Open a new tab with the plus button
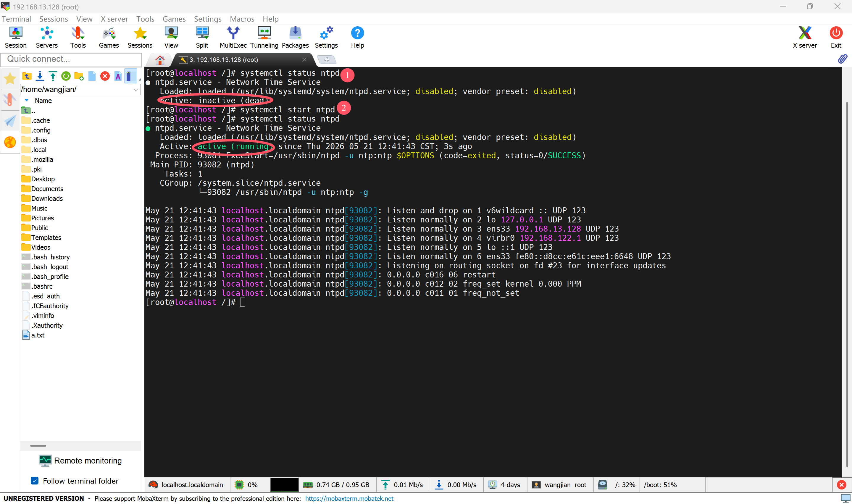 coord(327,60)
